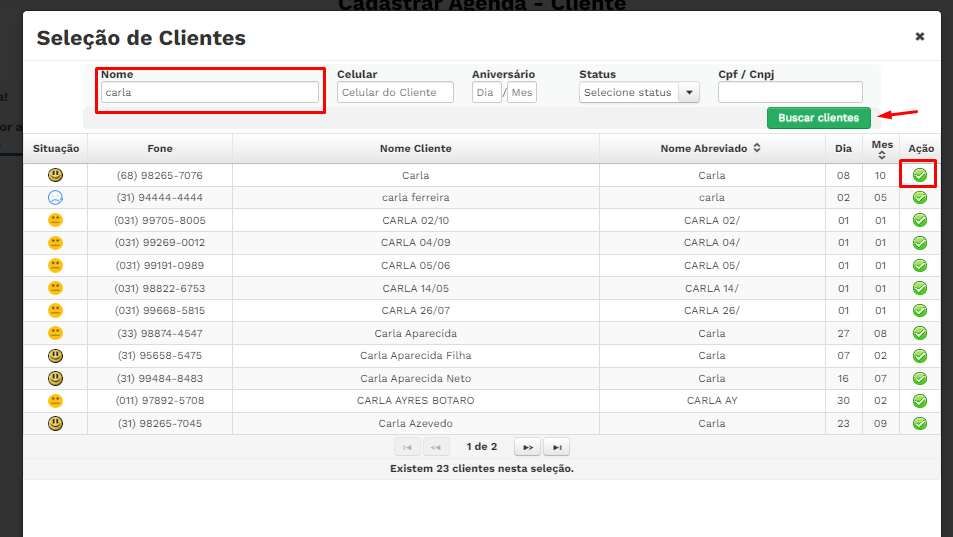Click green check for Carla Azevedo
The height and width of the screenshot is (537, 953).
pos(919,423)
